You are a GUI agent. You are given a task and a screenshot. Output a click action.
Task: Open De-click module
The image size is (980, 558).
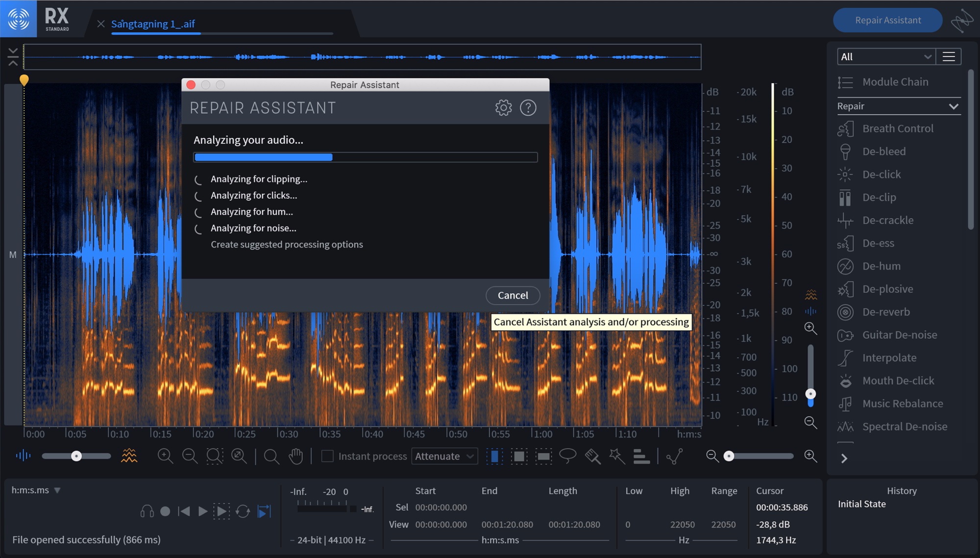click(869, 174)
